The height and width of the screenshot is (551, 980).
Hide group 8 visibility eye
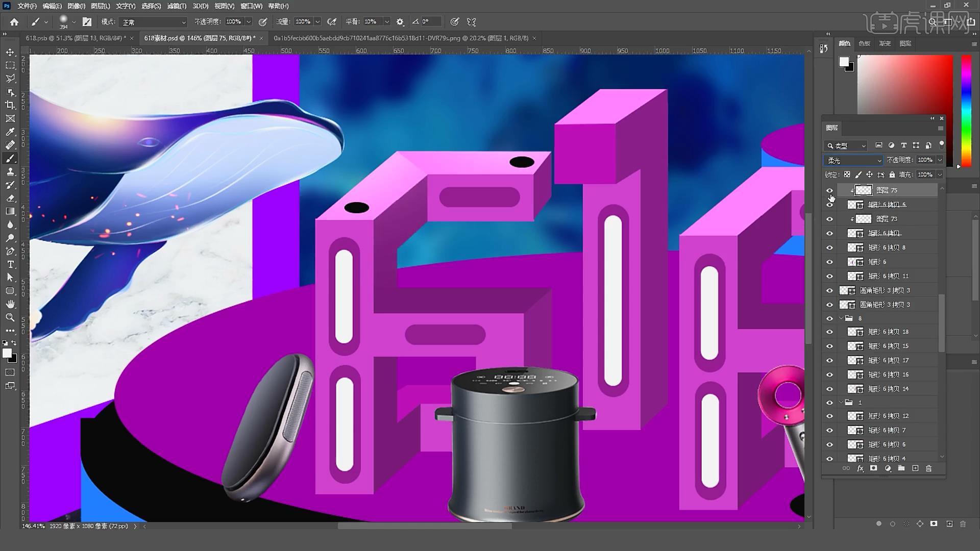(x=829, y=318)
